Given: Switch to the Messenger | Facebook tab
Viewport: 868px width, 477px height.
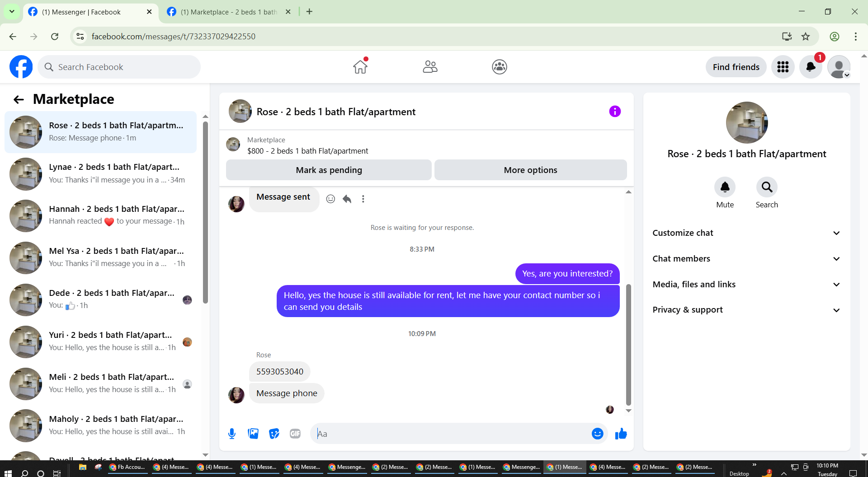Looking at the screenshot, I should pyautogui.click(x=90, y=12).
